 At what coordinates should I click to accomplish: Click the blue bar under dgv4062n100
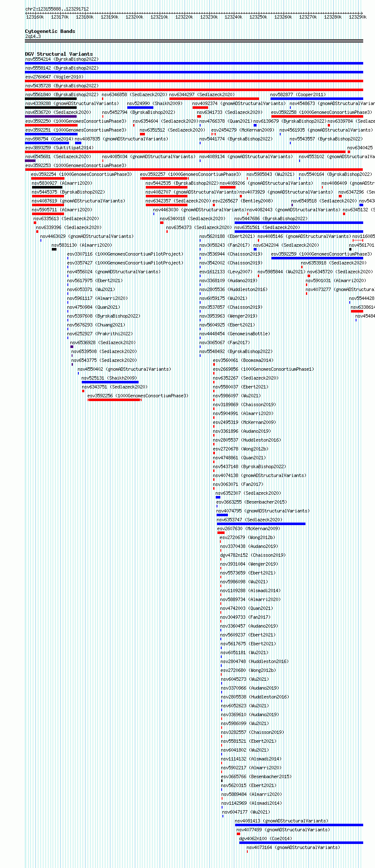(301, 843)
